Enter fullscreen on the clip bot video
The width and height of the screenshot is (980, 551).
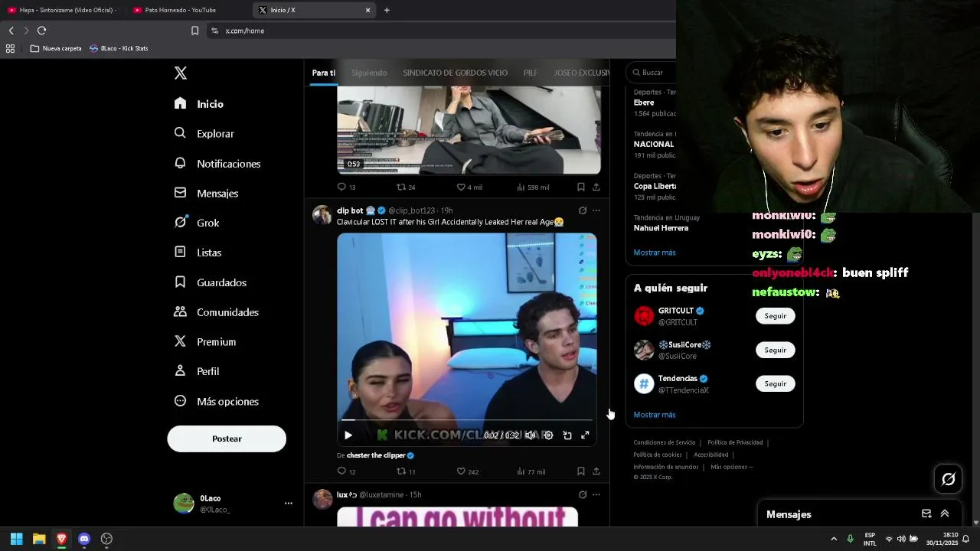coord(585,435)
